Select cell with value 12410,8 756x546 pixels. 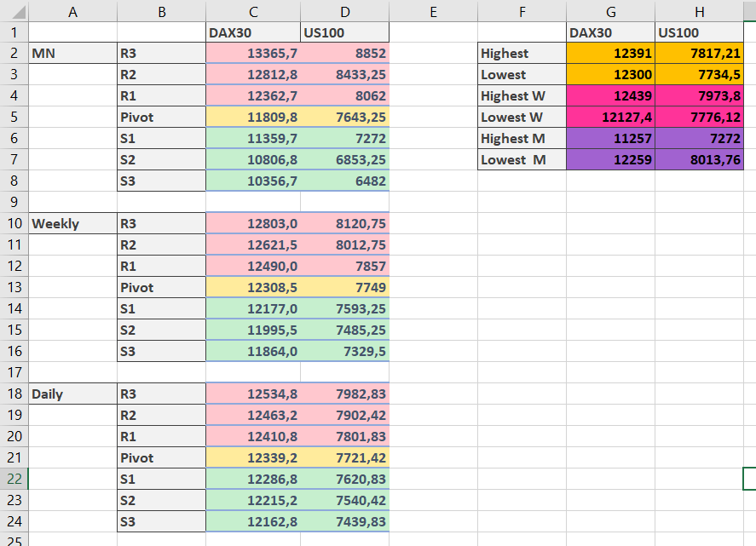click(253, 436)
